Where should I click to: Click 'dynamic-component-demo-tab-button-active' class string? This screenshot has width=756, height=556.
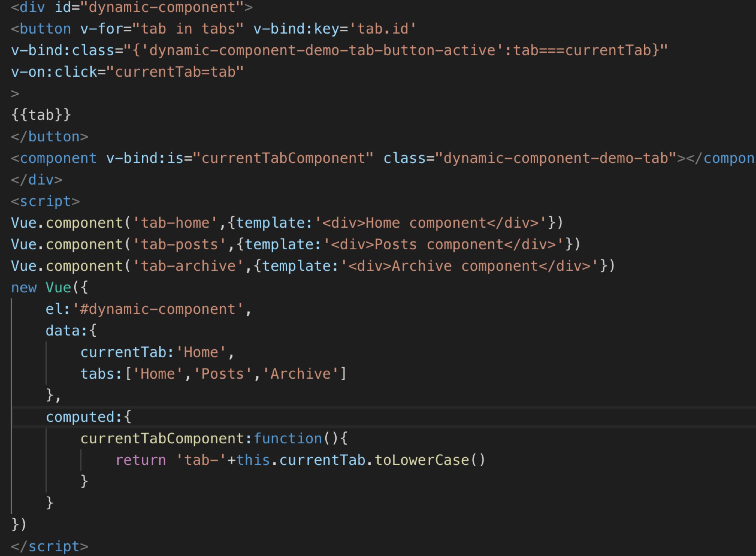(x=323, y=51)
